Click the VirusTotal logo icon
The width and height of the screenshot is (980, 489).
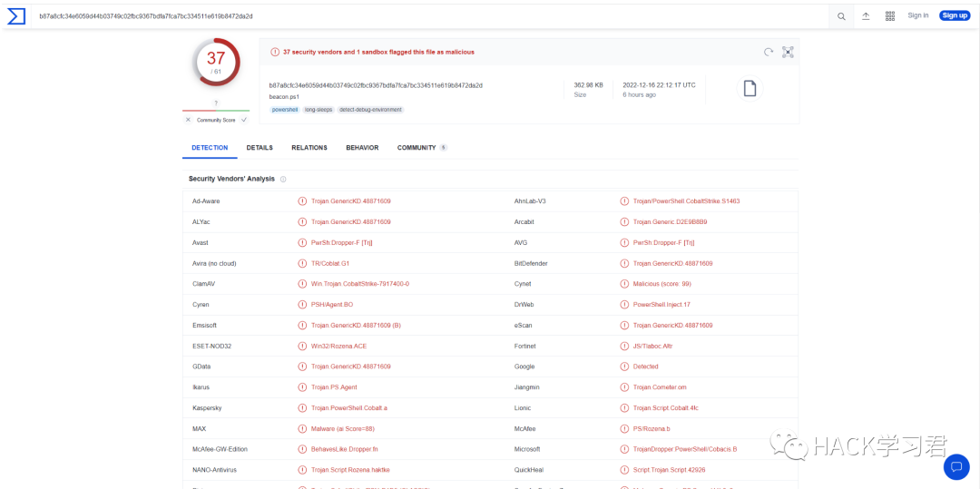[15, 16]
